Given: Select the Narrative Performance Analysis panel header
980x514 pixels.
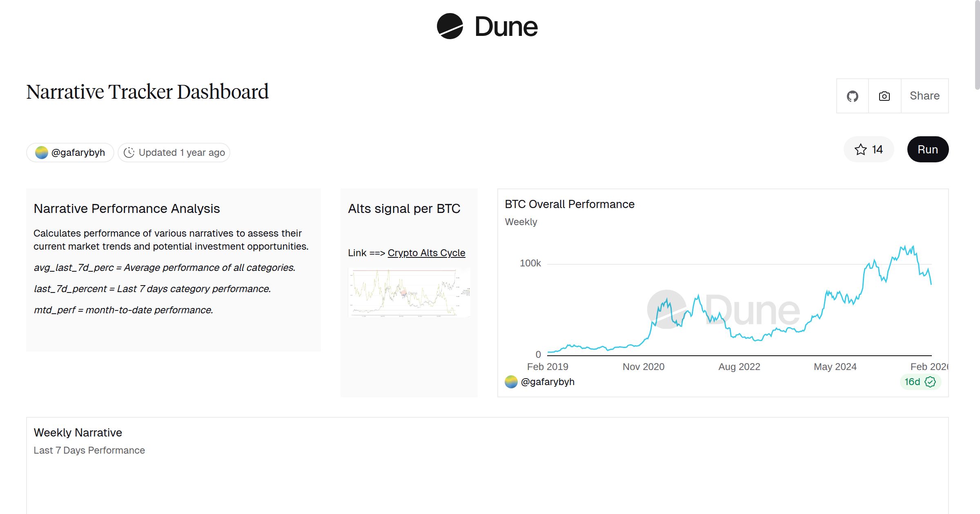Looking at the screenshot, I should 127,208.
